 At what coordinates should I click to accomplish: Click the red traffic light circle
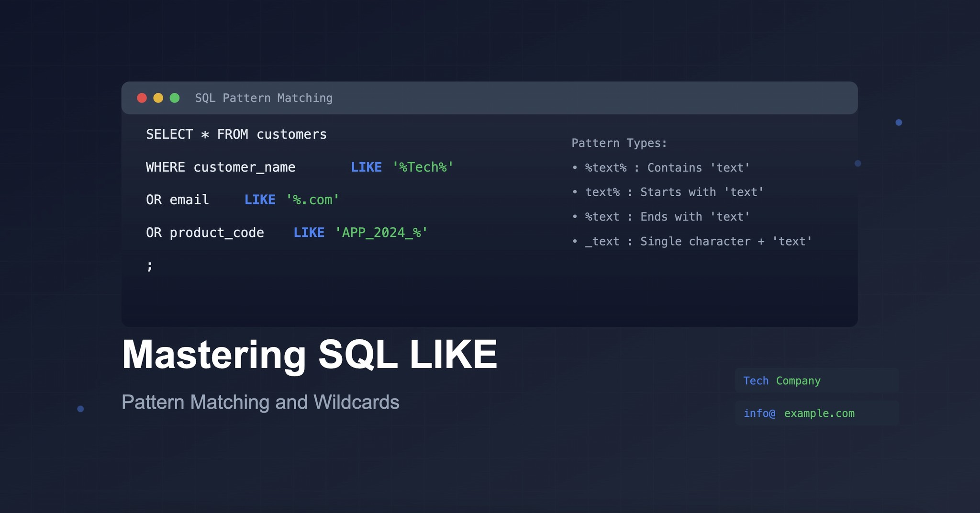coord(142,98)
